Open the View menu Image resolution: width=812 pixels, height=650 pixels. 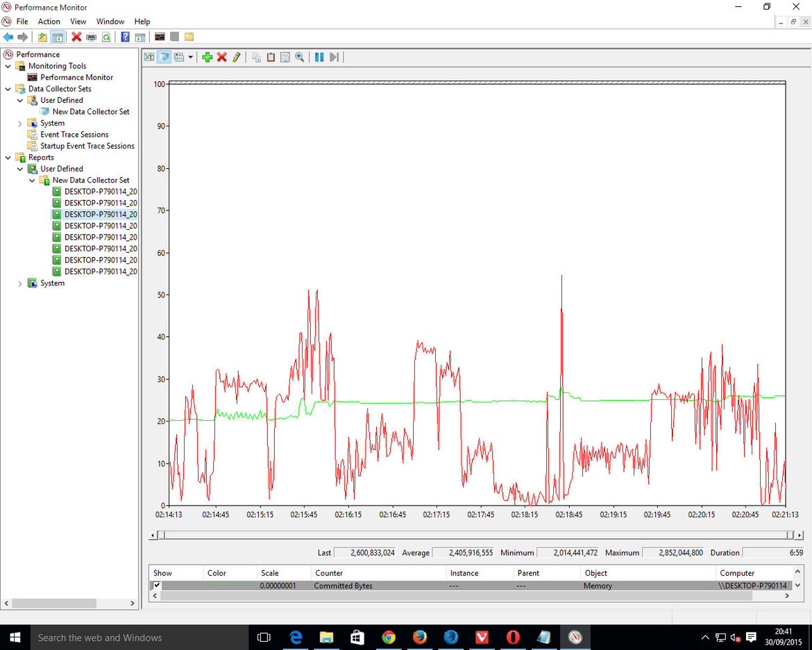pos(78,22)
